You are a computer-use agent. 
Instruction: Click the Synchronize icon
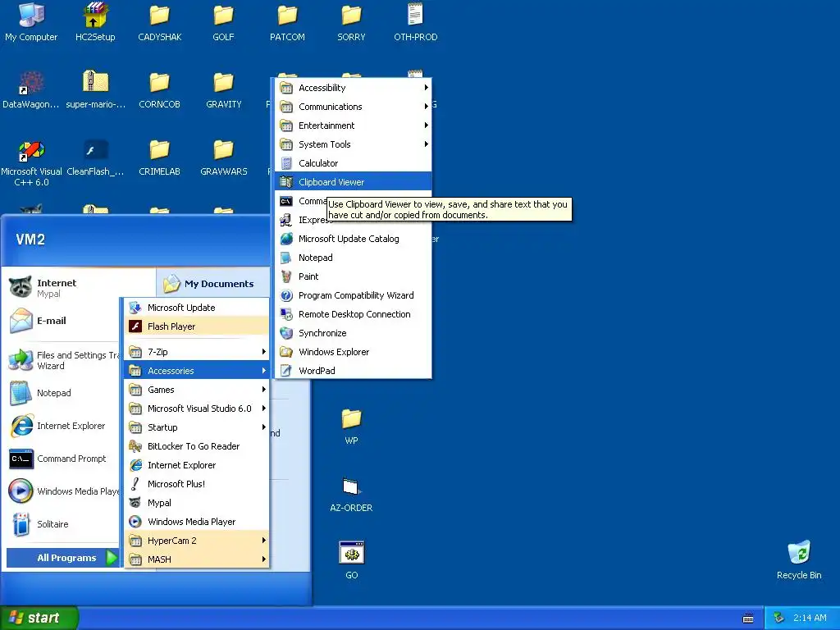click(x=286, y=333)
